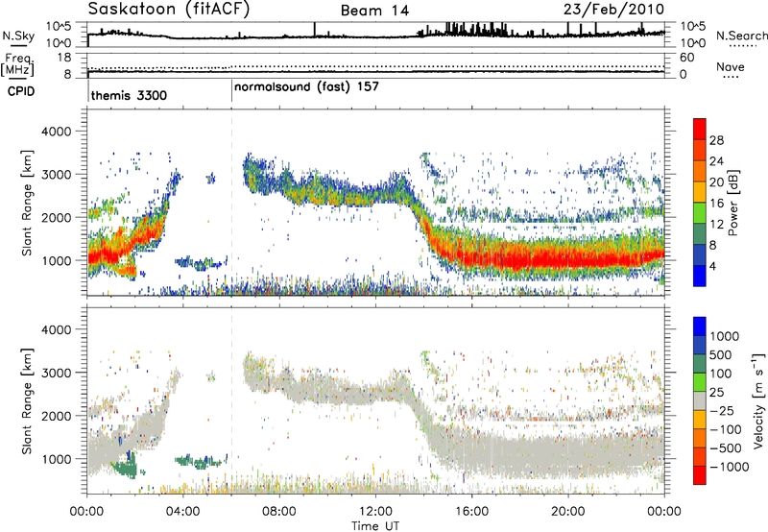This screenshot has height=532, width=768.
Task: Click the 2000 tick on the power panel
Action: coord(56,217)
